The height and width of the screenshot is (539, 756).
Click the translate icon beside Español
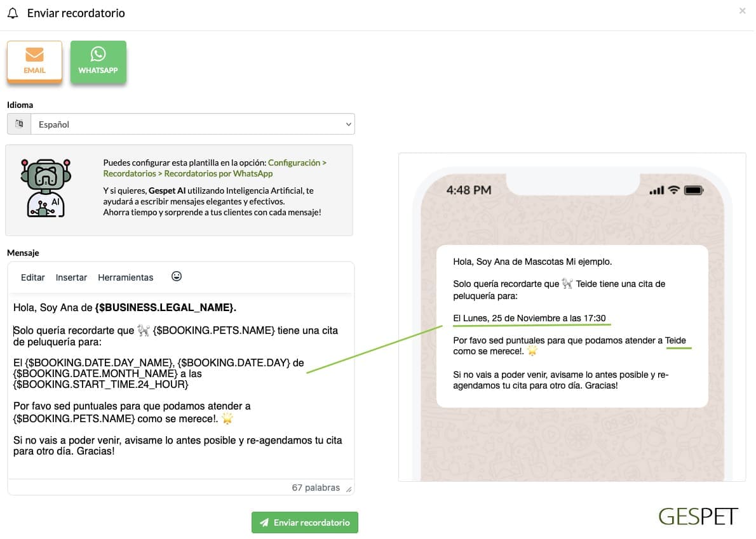click(19, 124)
